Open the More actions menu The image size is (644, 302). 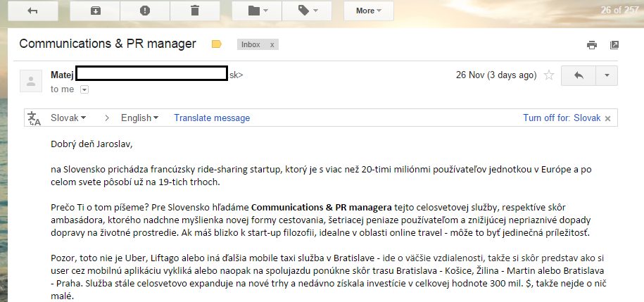tap(368, 11)
